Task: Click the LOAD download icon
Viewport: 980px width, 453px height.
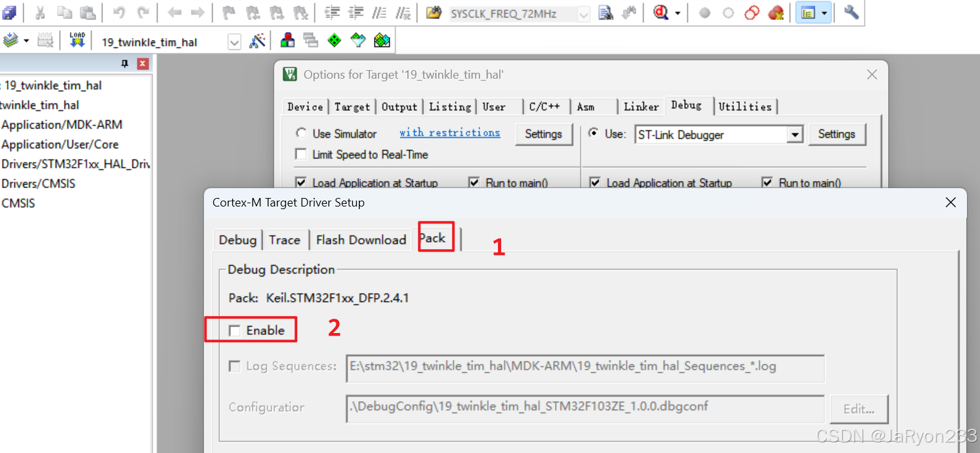Action: [x=77, y=41]
